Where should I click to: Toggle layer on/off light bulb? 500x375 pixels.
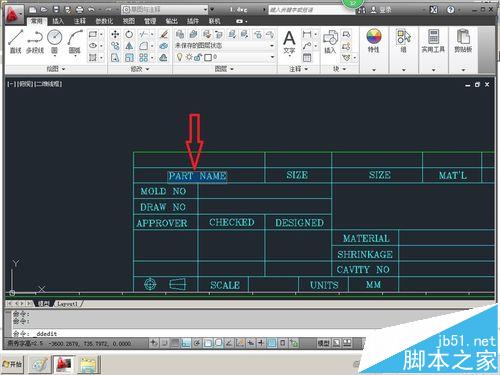[180, 57]
